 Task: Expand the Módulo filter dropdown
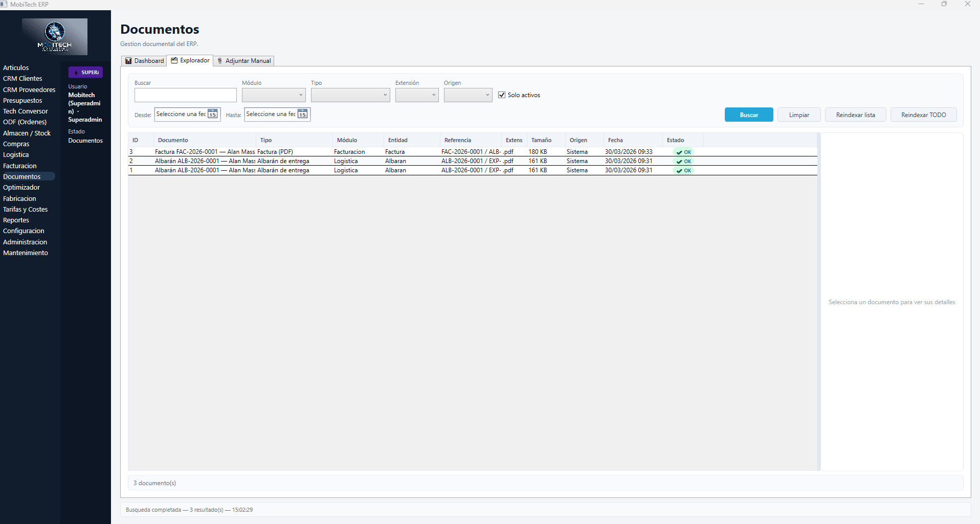(274, 95)
